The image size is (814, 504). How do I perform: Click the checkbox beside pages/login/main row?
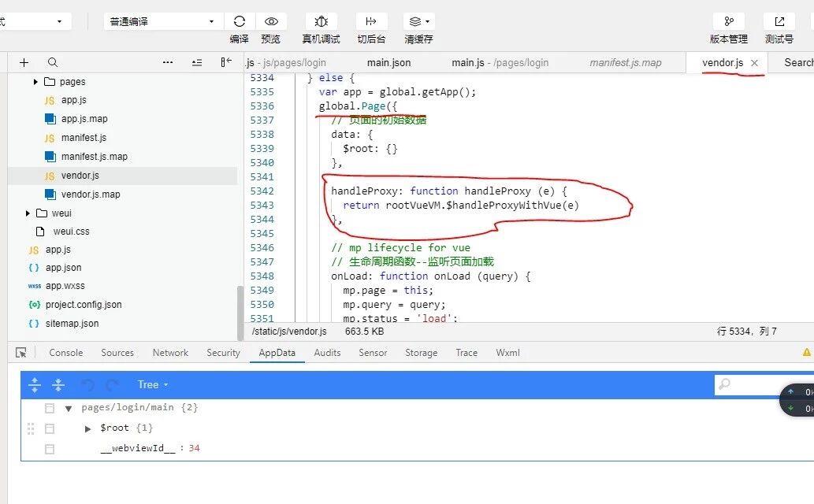point(50,408)
